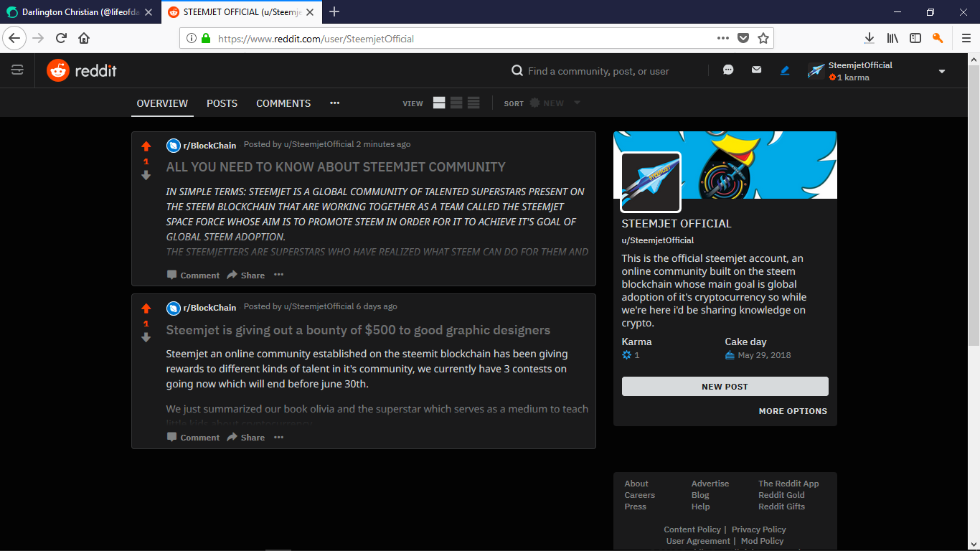This screenshot has height=551, width=980.
Task: Open page actions ellipsis in URL bar
Action: click(x=723, y=38)
